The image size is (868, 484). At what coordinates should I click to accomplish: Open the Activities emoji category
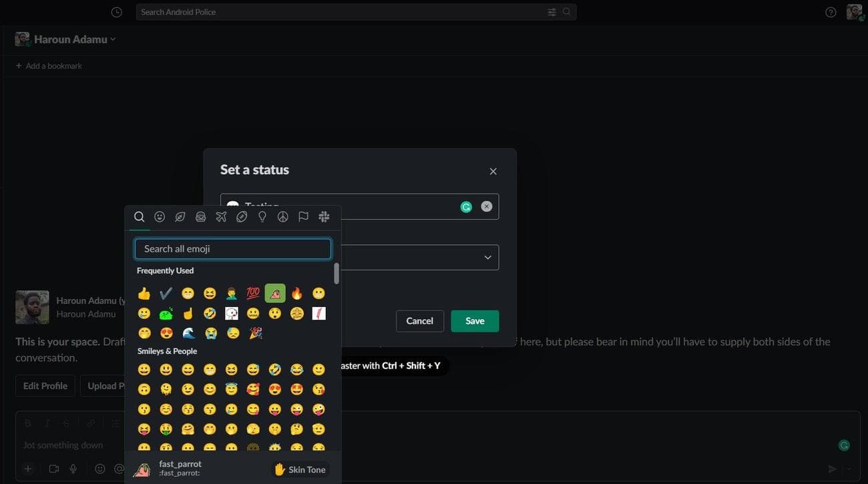[242, 216]
